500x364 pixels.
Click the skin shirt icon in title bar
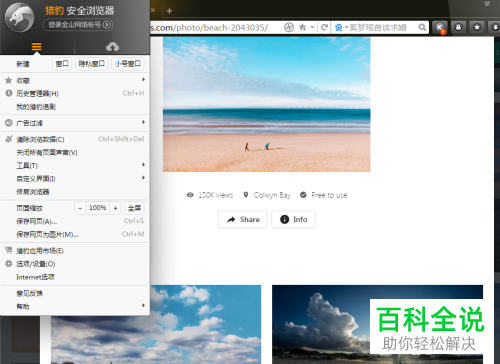(x=487, y=4)
